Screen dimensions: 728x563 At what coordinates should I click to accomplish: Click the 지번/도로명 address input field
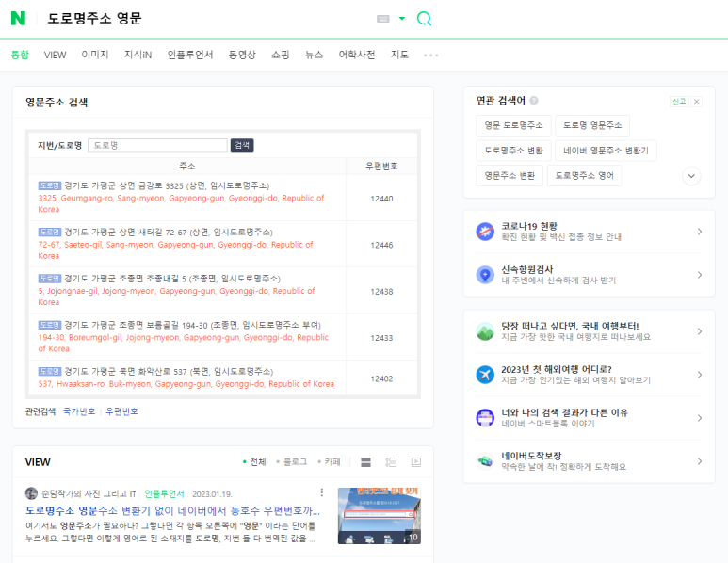158,145
